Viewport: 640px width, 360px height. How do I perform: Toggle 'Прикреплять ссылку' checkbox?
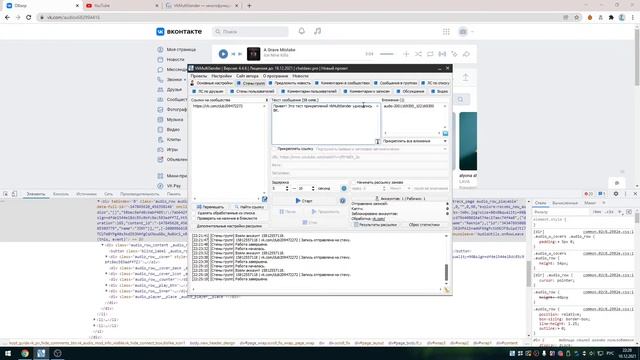point(274,149)
